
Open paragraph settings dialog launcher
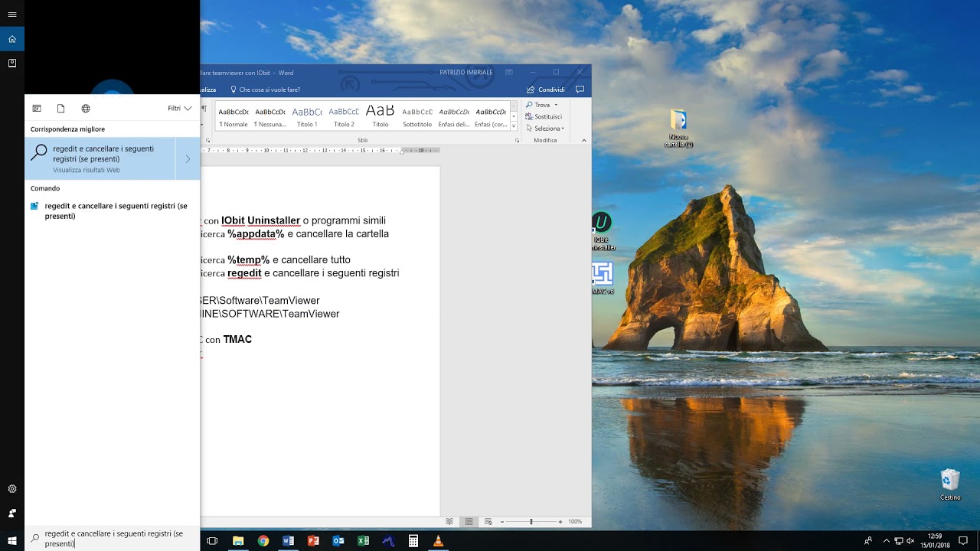click(x=208, y=141)
